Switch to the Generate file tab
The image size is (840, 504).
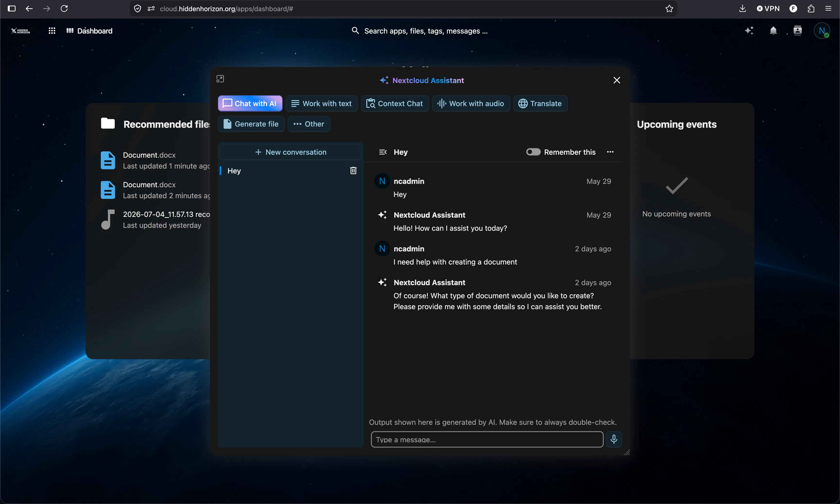point(251,124)
